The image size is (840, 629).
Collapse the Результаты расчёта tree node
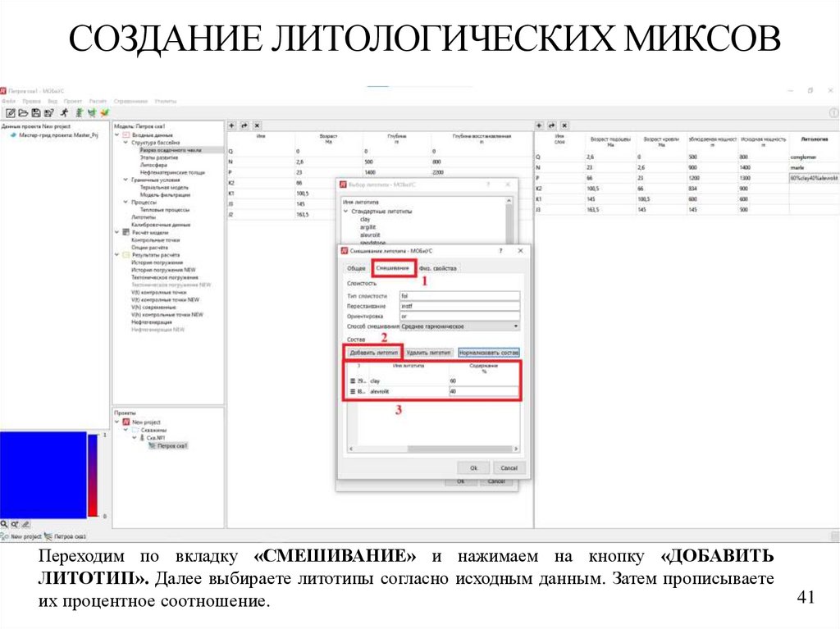click(117, 255)
